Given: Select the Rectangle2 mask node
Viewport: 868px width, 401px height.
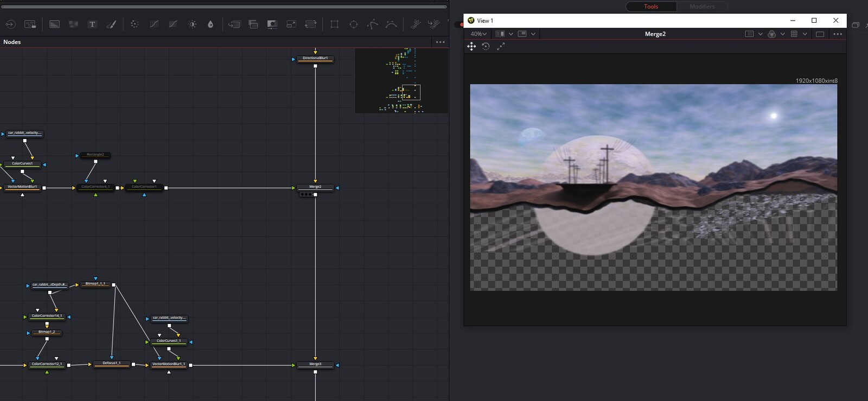Looking at the screenshot, I should coord(95,155).
